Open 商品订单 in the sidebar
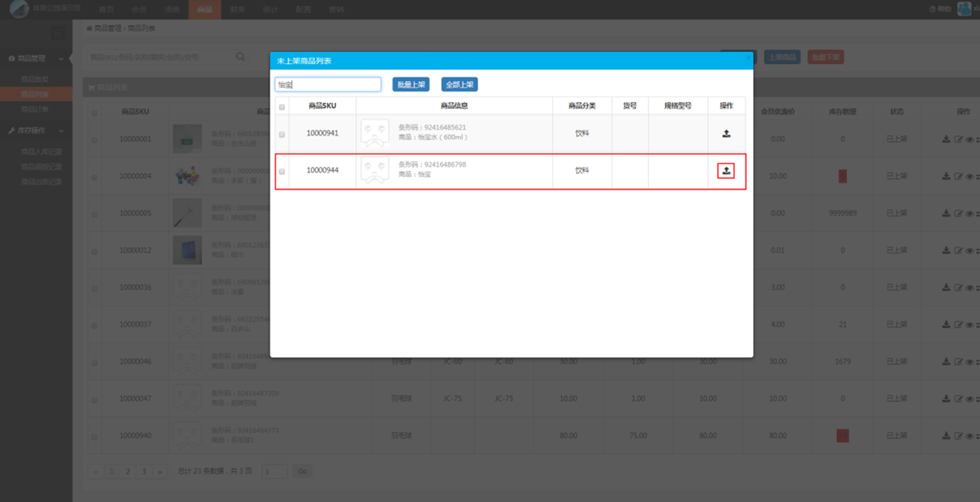This screenshot has height=502, width=980. pyautogui.click(x=35, y=109)
